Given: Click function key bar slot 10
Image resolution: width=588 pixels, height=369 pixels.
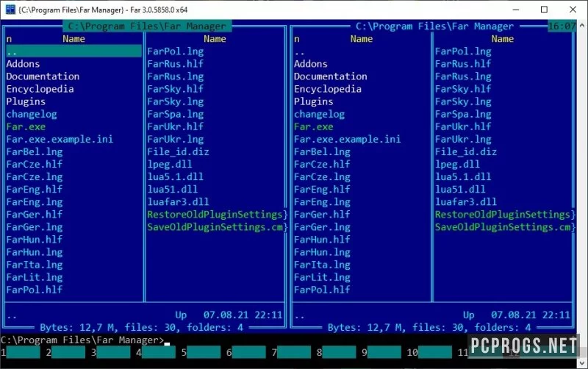Looking at the screenshot, I should [435, 353].
